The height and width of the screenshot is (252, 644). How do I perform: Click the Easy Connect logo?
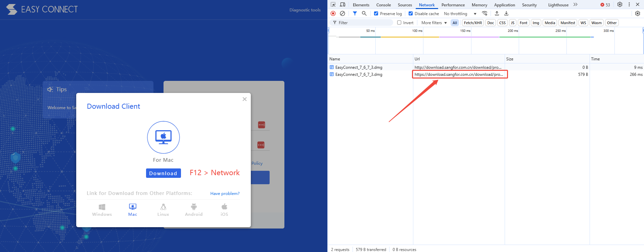[x=42, y=9]
